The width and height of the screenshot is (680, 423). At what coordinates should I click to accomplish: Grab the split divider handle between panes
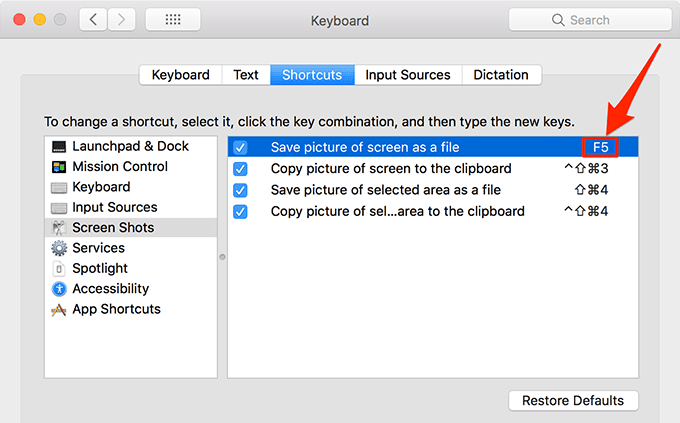[222, 257]
